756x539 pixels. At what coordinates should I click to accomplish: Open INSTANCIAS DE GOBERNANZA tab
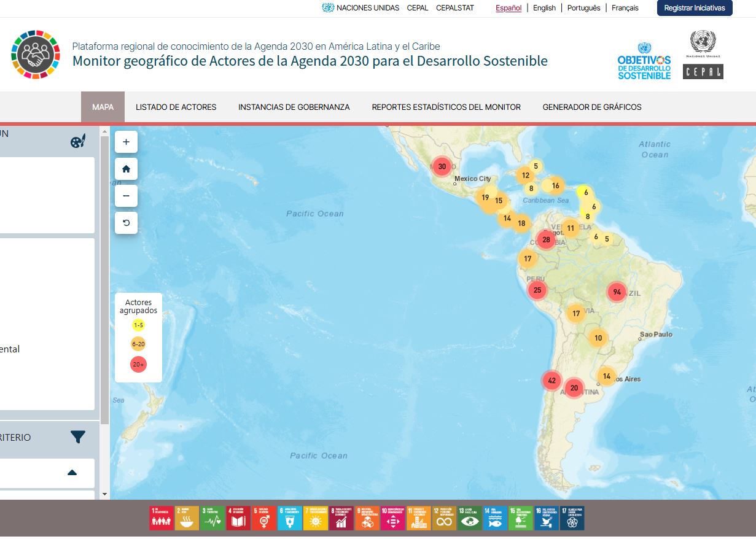294,107
